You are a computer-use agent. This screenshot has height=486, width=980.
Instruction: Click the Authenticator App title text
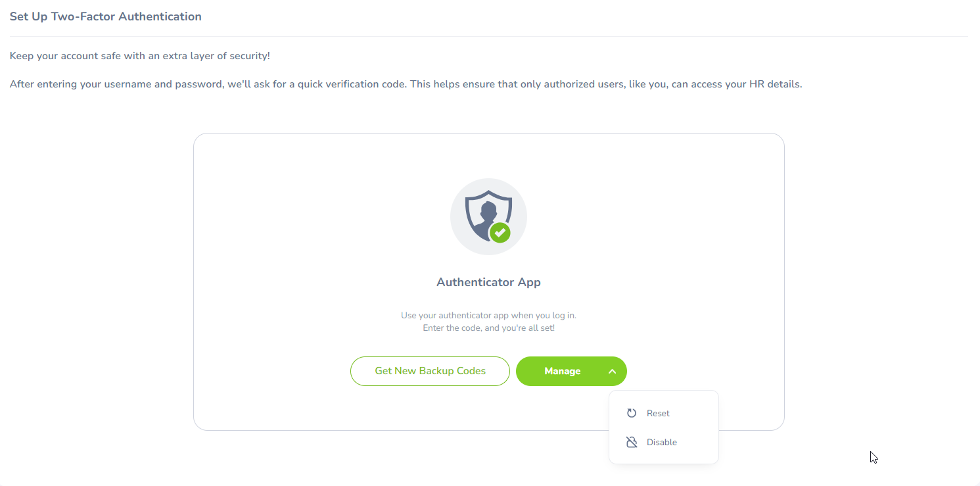[488, 281]
